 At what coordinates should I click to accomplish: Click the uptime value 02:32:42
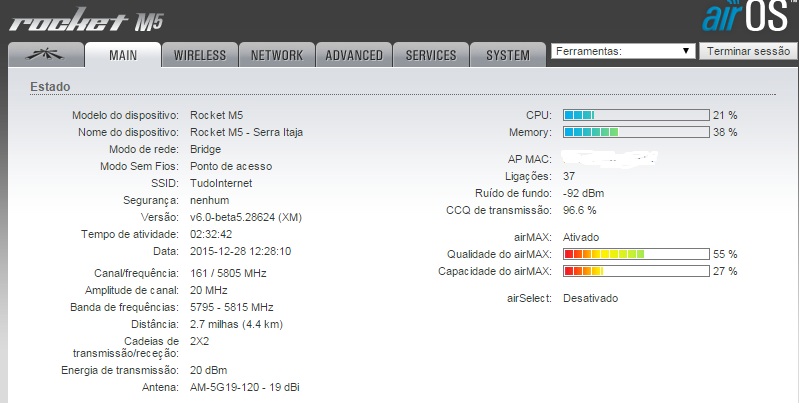[211, 234]
